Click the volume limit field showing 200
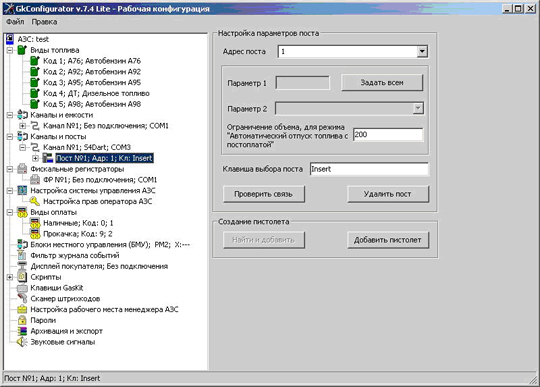Viewport: 540px width, 387px height. pos(388,135)
